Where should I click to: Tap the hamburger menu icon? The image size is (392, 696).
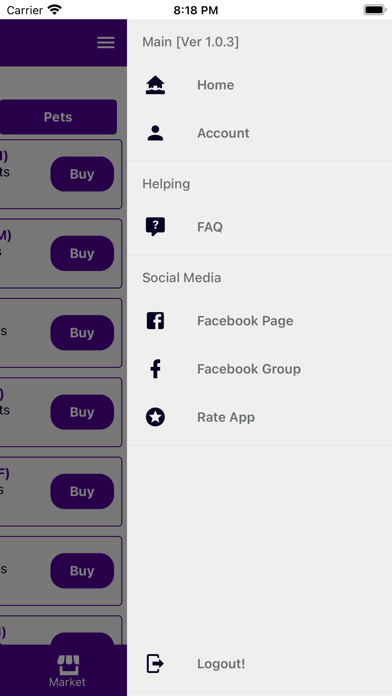(x=106, y=43)
